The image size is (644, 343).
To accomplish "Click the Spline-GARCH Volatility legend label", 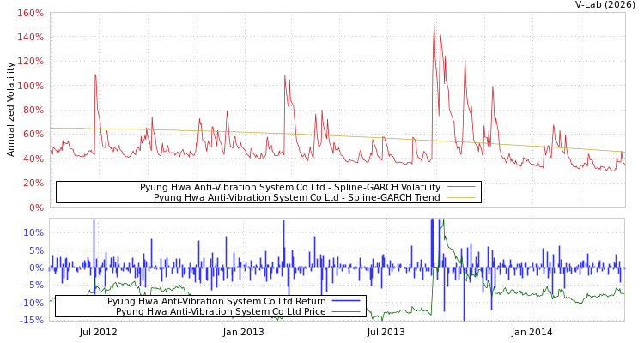I will click(x=290, y=187).
